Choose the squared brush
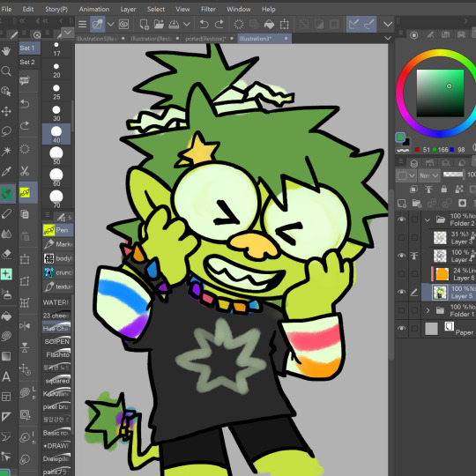 click(56, 381)
